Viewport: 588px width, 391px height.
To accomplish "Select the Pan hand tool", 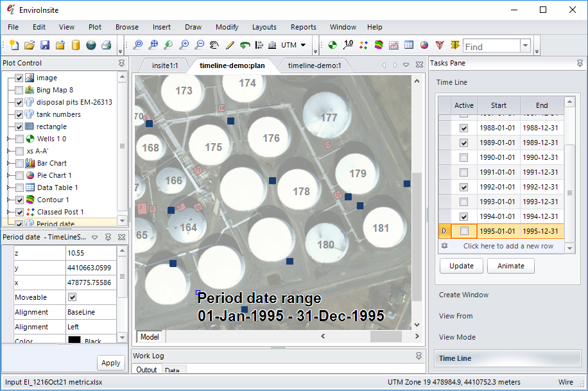I will coord(214,45).
